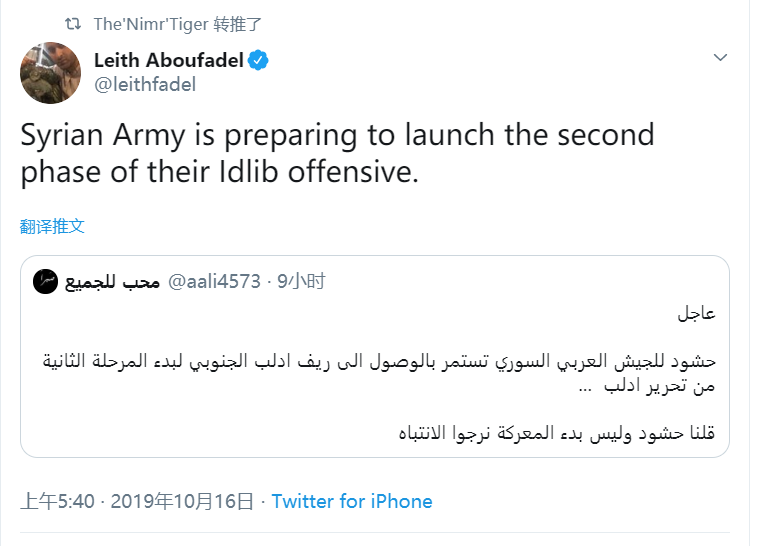Click Leith Aboufadel's profile avatar photo
The width and height of the screenshot is (767, 546).
coord(51,72)
